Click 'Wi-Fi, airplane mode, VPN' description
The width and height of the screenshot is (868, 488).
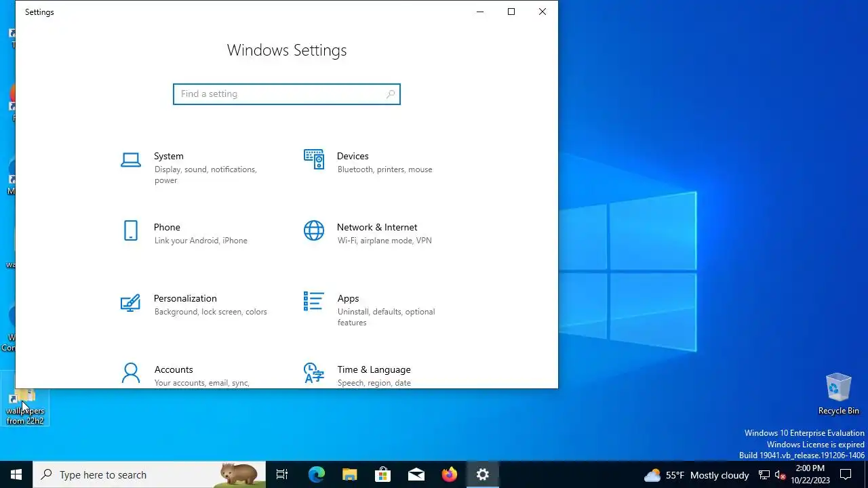[x=384, y=241]
